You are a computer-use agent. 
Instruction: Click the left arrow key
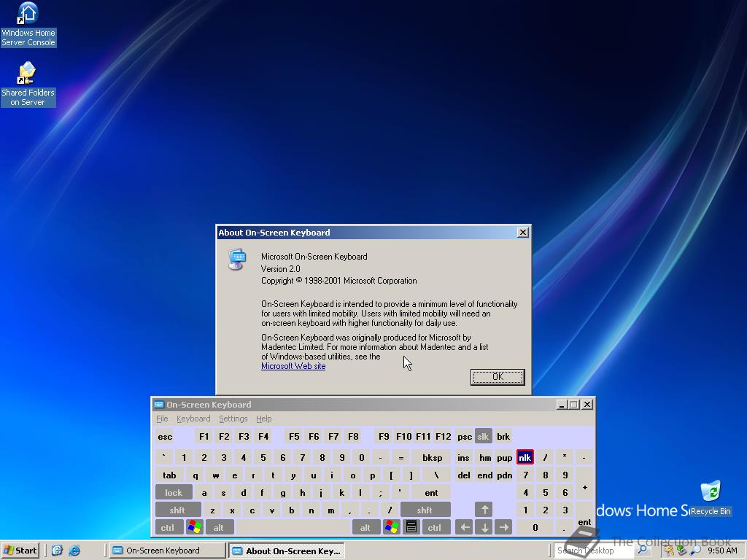[x=465, y=527]
